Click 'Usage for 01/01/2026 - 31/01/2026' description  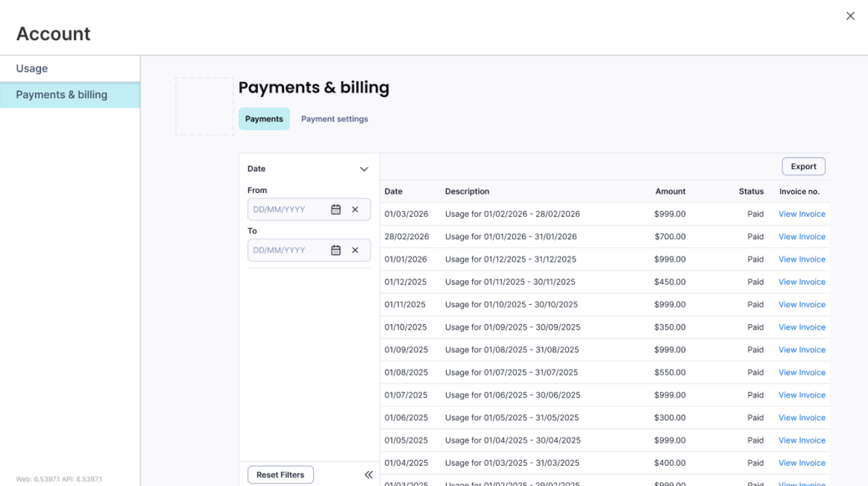[511, 237]
